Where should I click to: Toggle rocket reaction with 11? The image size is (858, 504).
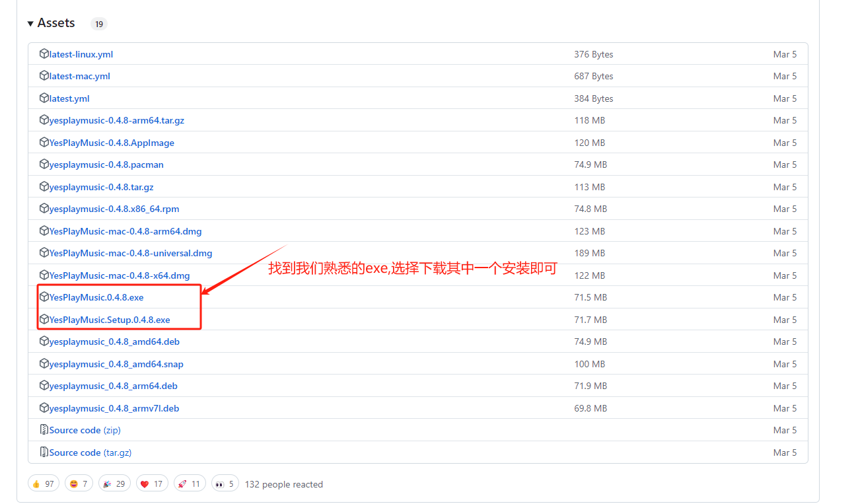click(190, 484)
